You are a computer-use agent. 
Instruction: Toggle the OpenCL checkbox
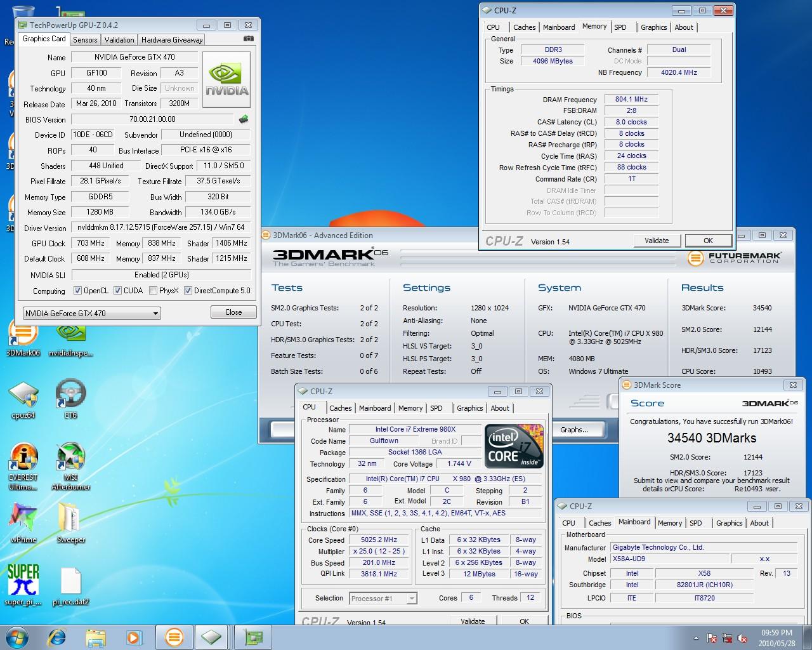pos(77,291)
